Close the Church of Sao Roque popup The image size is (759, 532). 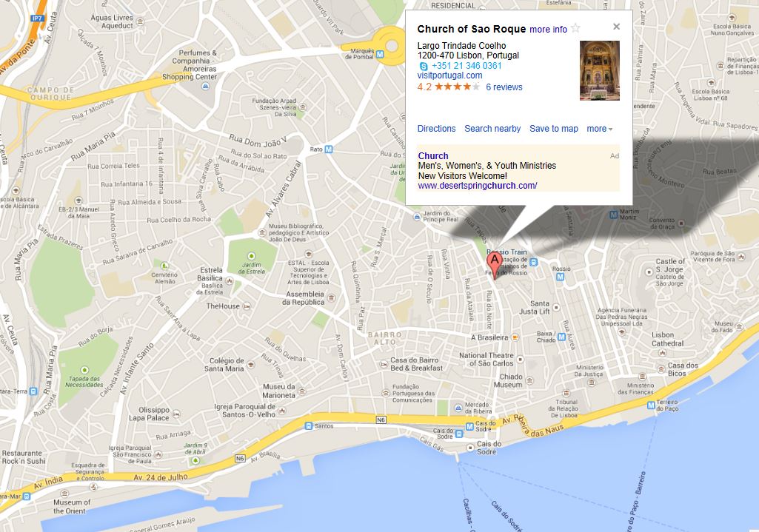tap(616, 27)
